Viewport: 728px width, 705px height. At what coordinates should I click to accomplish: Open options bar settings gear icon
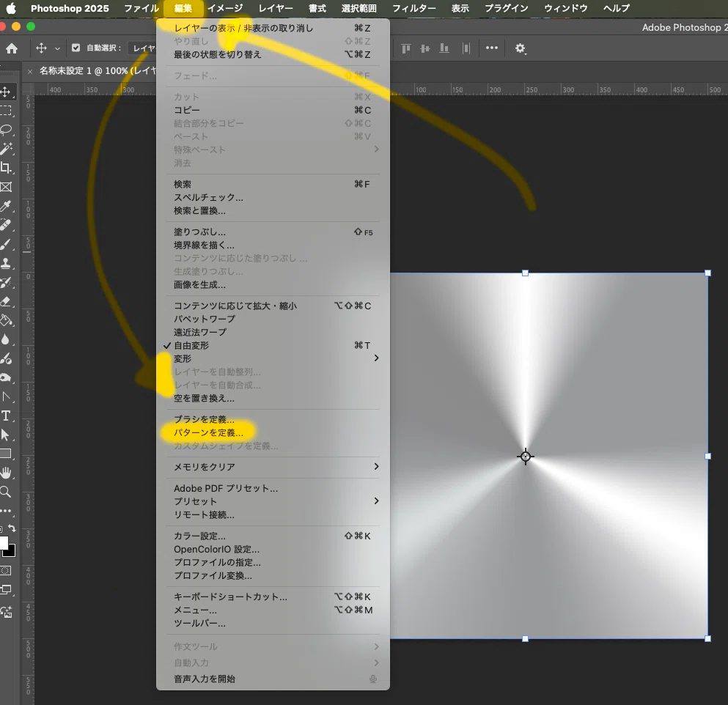click(x=520, y=48)
